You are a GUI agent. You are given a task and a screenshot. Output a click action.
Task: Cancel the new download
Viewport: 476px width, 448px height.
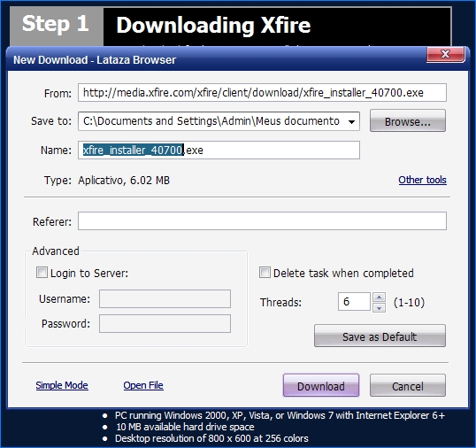click(x=408, y=386)
